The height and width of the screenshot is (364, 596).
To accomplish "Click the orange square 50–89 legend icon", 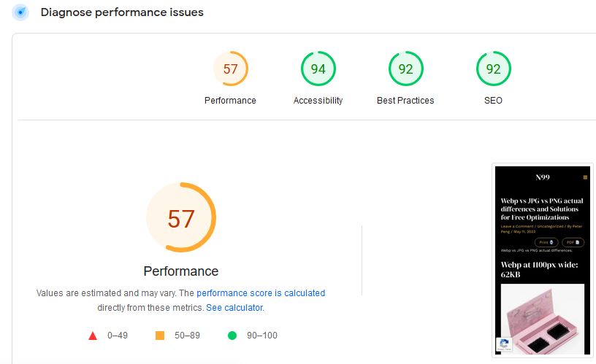I will (x=160, y=336).
